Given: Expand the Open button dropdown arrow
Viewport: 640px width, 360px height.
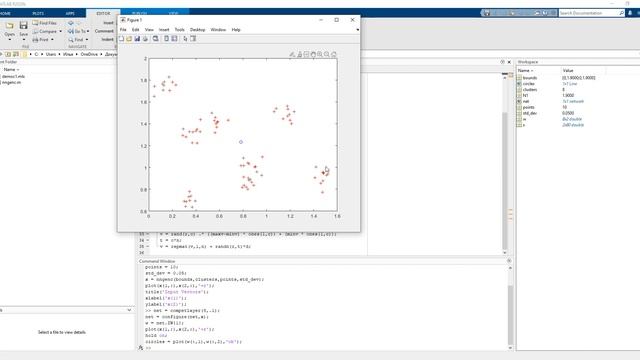Looking at the screenshot, I should 9,40.
